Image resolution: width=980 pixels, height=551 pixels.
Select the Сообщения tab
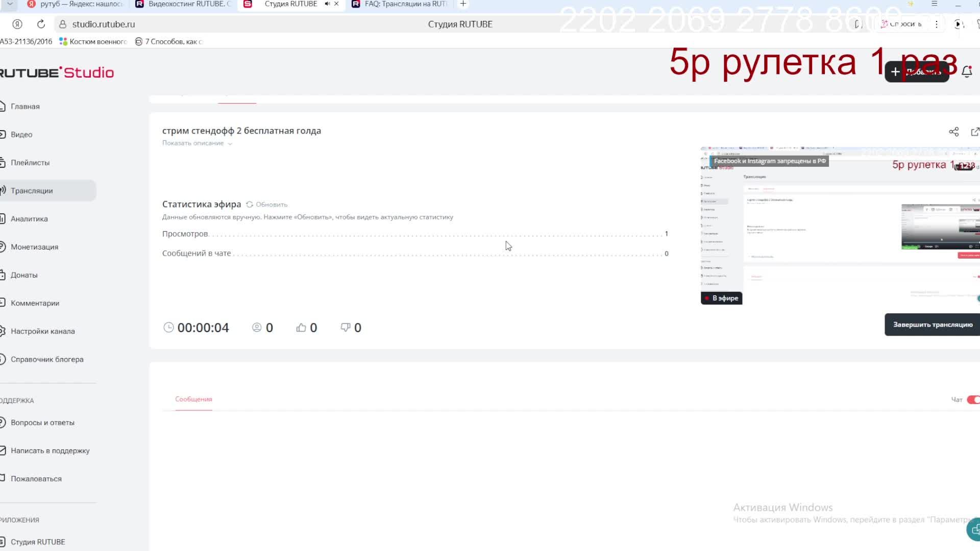pos(193,399)
